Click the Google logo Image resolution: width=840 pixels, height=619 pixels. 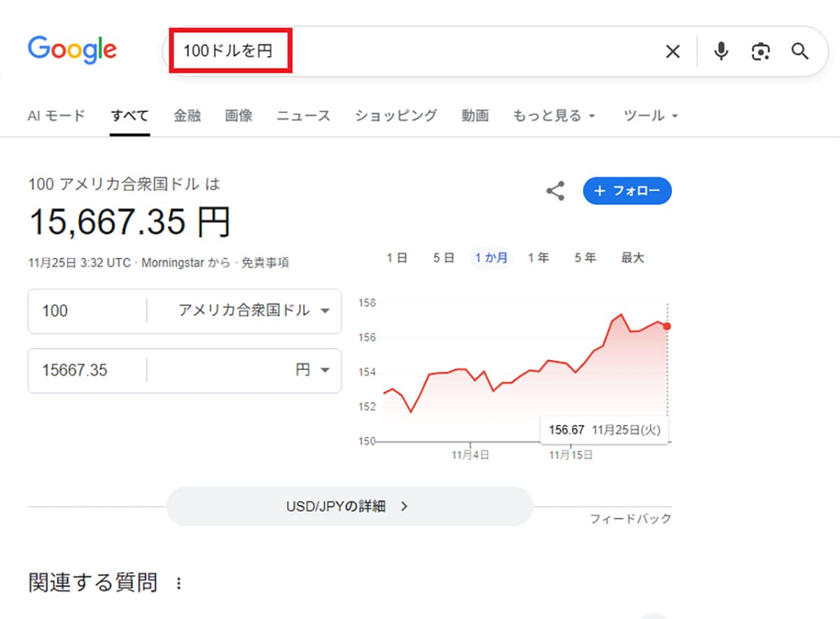pyautogui.click(x=72, y=49)
